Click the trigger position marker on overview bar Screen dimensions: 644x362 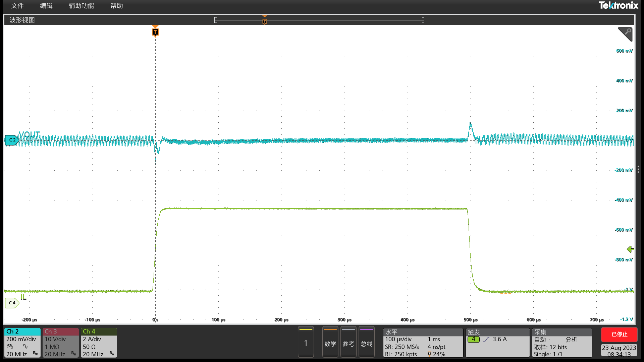tap(265, 21)
